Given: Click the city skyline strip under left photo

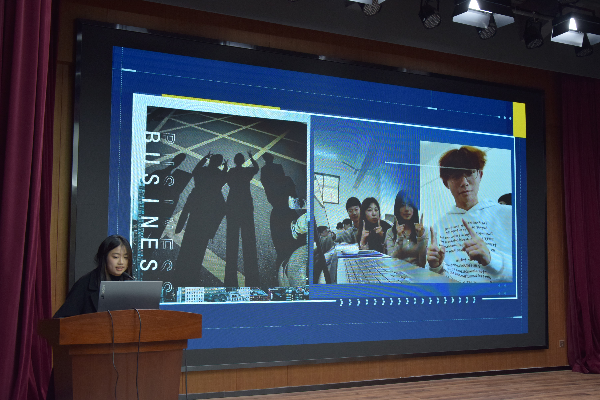Looking at the screenshot, I should 230,293.
